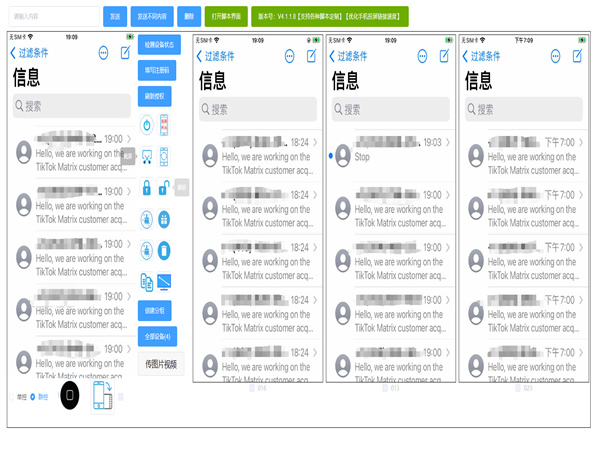600x450 pixels.
Task: Click the 发送 send button
Action: [x=115, y=17]
